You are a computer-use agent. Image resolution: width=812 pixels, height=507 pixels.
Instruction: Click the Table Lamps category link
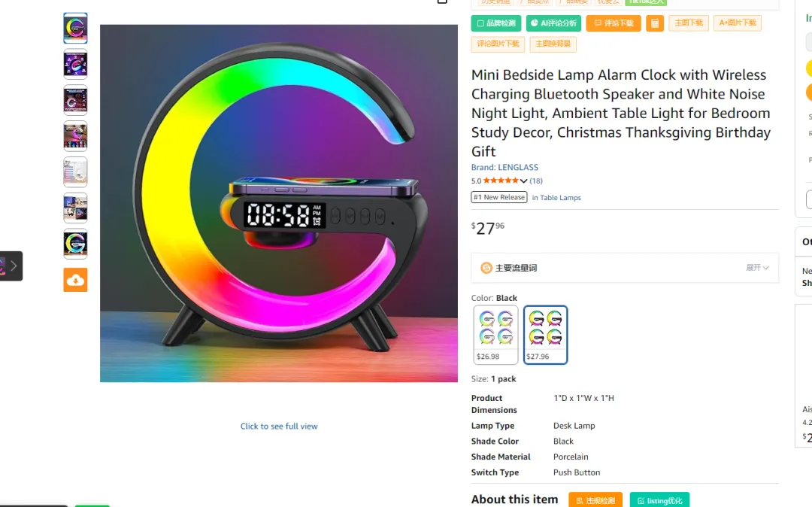(x=560, y=198)
